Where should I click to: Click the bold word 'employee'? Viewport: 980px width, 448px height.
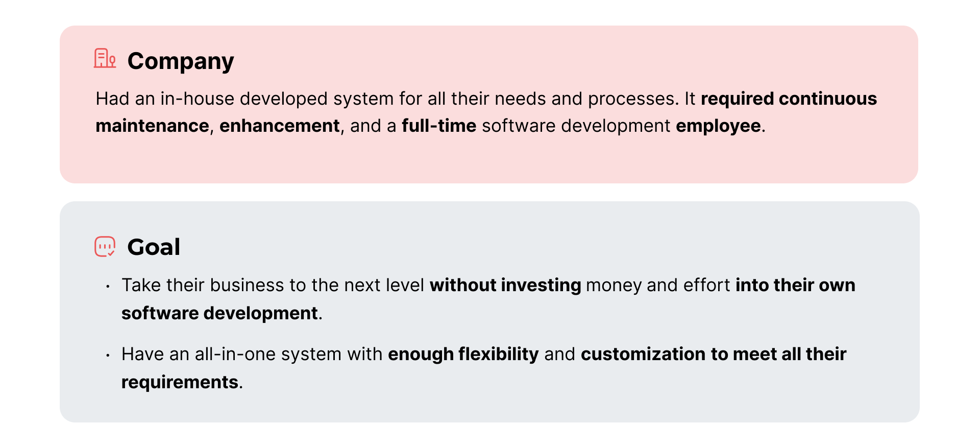718,126
